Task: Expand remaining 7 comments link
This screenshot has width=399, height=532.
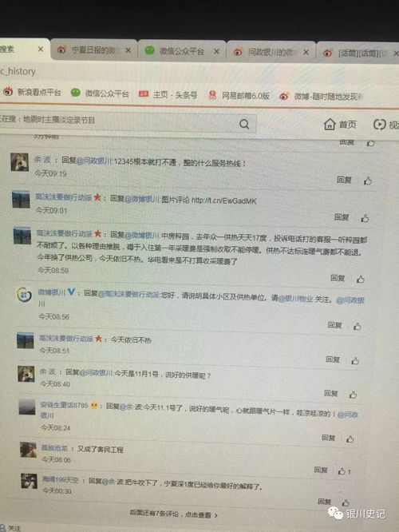Action: coord(174,514)
